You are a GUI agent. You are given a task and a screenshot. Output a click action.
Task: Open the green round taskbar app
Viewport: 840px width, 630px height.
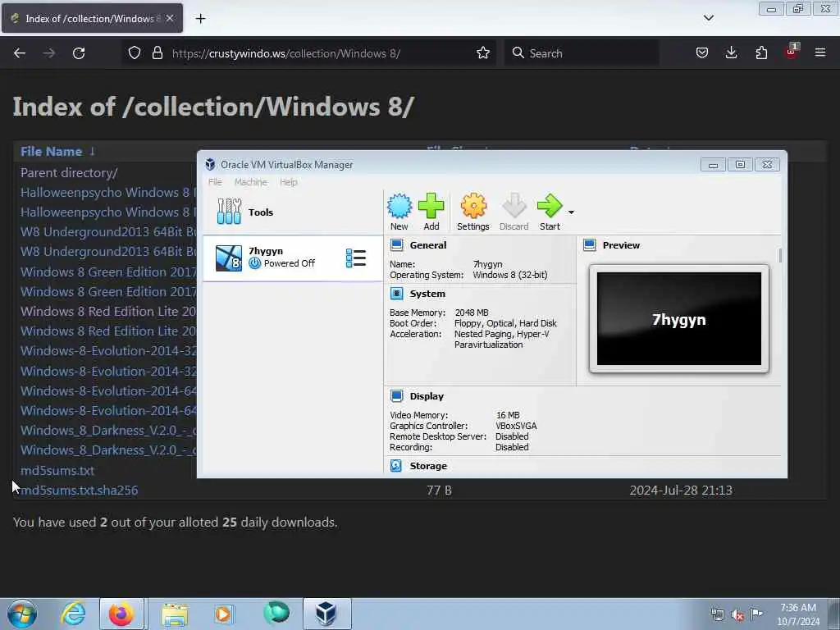click(x=276, y=613)
